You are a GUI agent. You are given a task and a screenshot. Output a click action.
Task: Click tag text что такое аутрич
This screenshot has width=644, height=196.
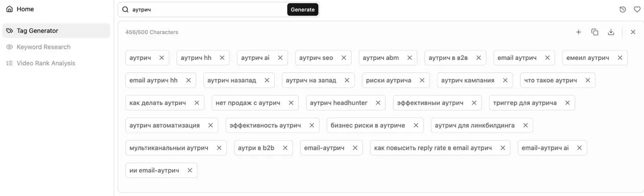550,80
